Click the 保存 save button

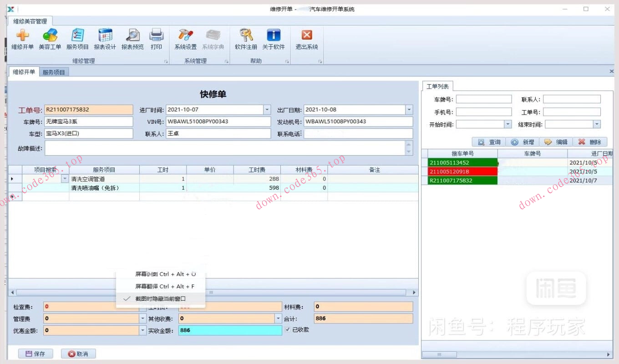[x=36, y=354]
